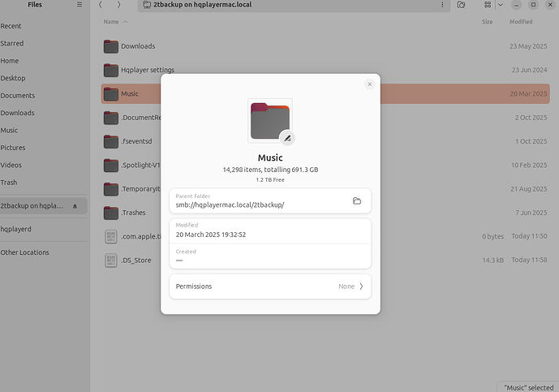Open the Files sidebar hamburger menu
The width and height of the screenshot is (559, 392).
(x=80, y=5)
